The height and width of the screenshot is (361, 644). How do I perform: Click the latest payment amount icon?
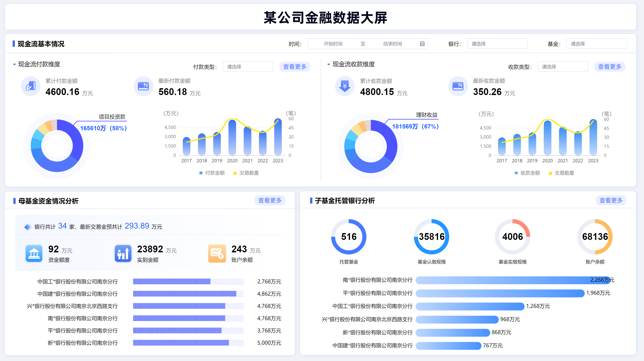143,86
